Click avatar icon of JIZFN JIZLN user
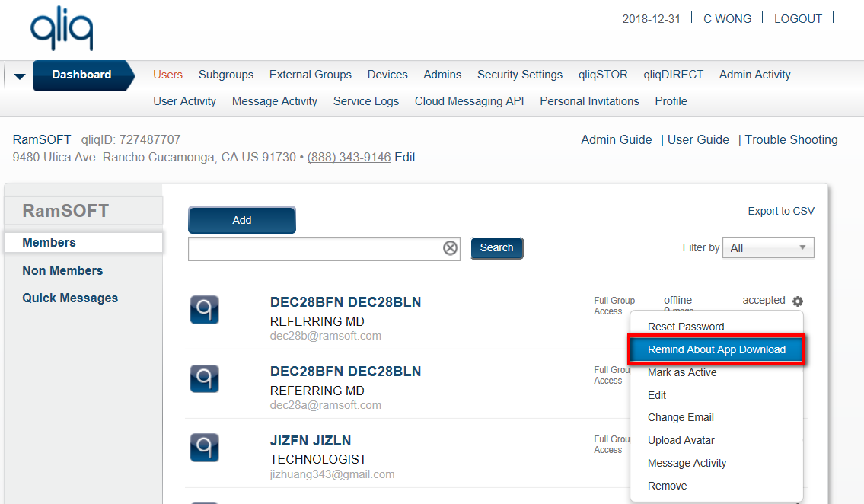864x504 pixels. (x=204, y=448)
